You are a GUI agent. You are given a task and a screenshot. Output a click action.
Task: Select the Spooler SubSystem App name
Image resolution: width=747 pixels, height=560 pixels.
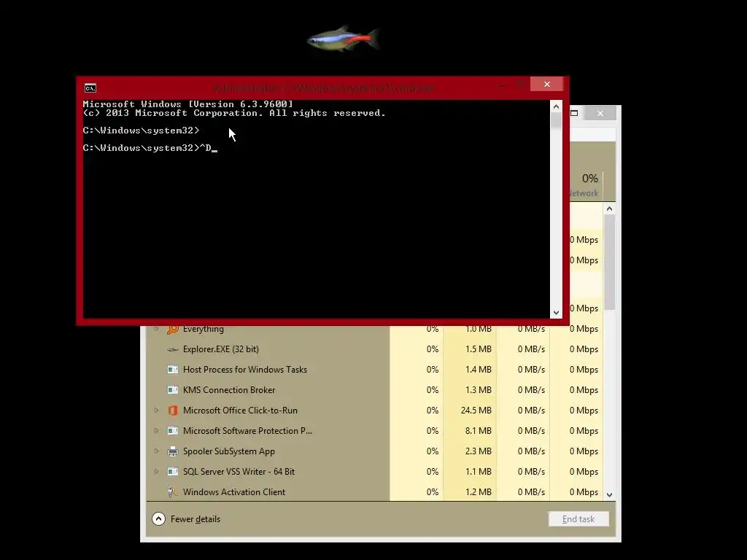[228, 451]
